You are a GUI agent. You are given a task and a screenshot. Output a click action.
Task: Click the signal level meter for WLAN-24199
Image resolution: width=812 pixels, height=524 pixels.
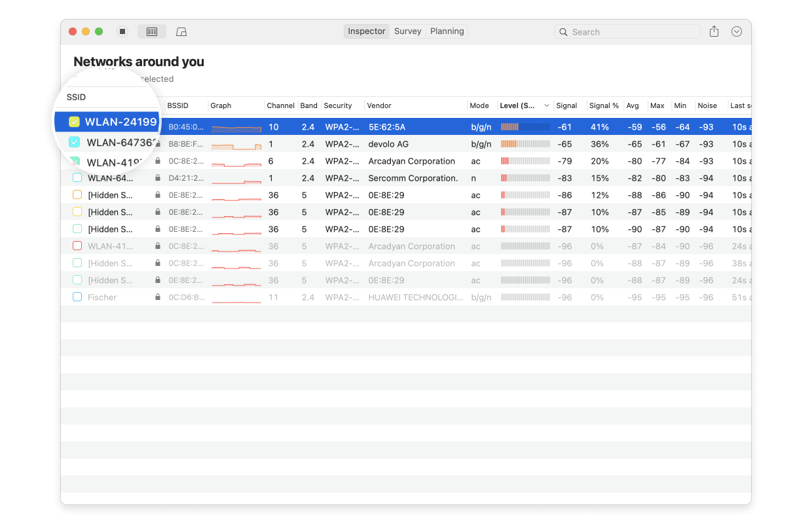[524, 126]
